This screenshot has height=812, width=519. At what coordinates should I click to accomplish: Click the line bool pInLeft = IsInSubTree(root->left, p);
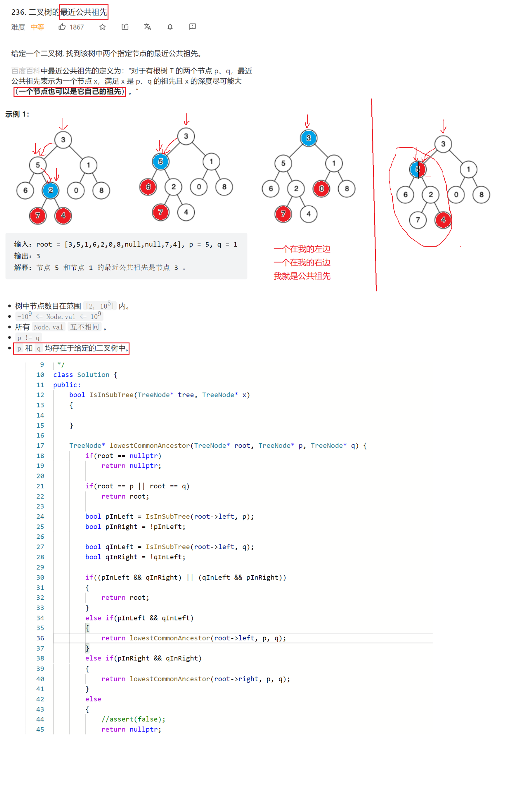(x=170, y=516)
